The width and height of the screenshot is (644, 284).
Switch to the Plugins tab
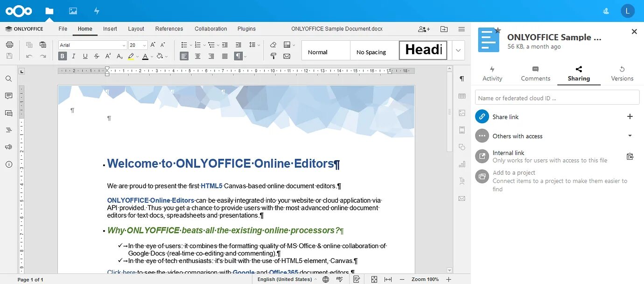click(x=246, y=29)
